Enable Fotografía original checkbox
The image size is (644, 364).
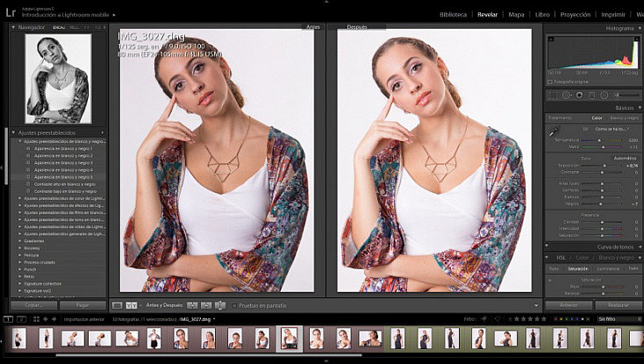click(550, 82)
